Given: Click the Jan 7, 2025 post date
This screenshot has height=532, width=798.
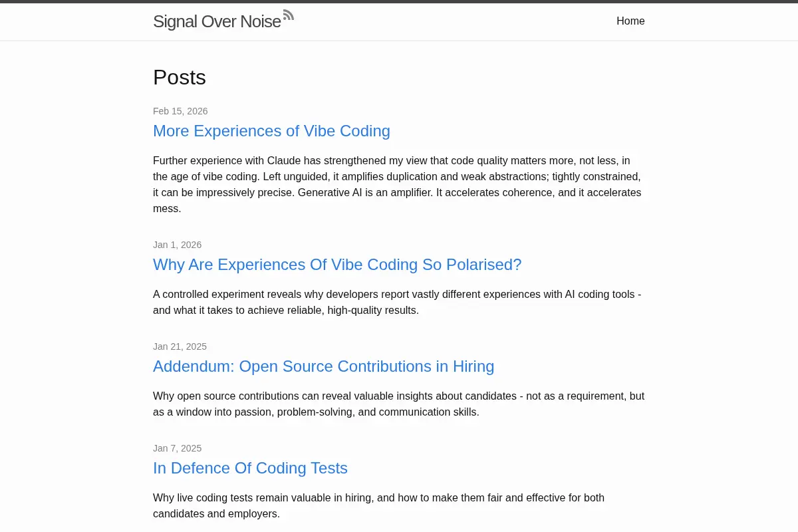Looking at the screenshot, I should (177, 448).
